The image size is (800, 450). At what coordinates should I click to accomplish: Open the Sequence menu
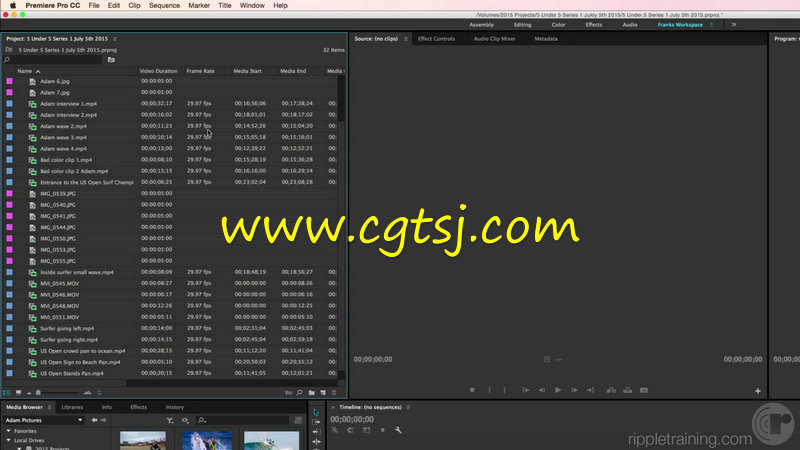pyautogui.click(x=164, y=5)
